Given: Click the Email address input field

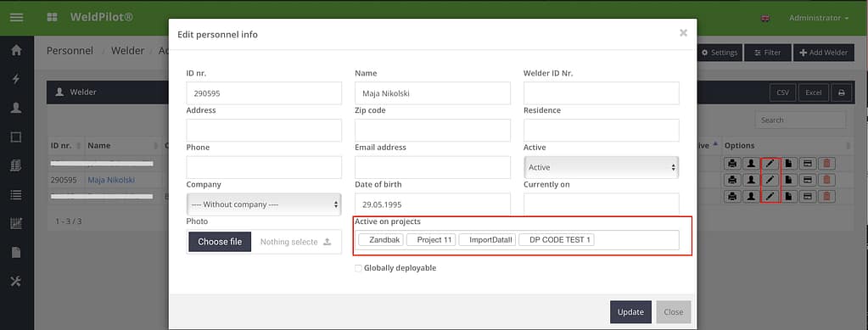Looking at the screenshot, I should [x=433, y=167].
